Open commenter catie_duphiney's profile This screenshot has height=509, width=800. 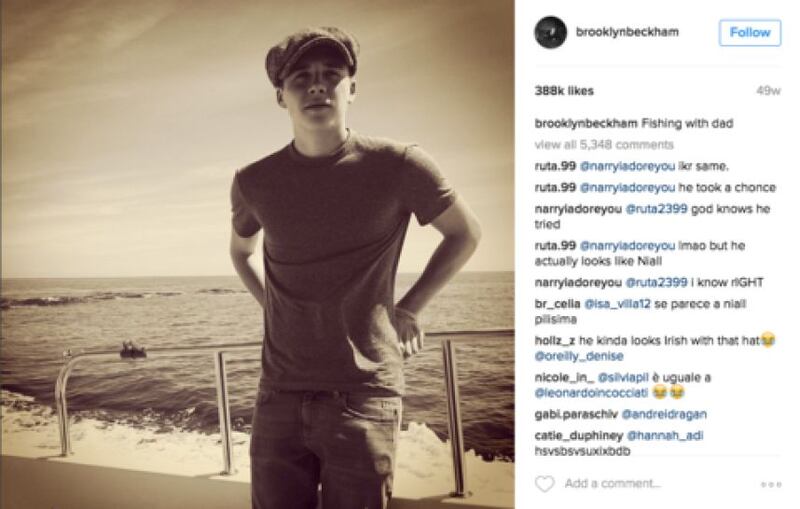pos(579,436)
